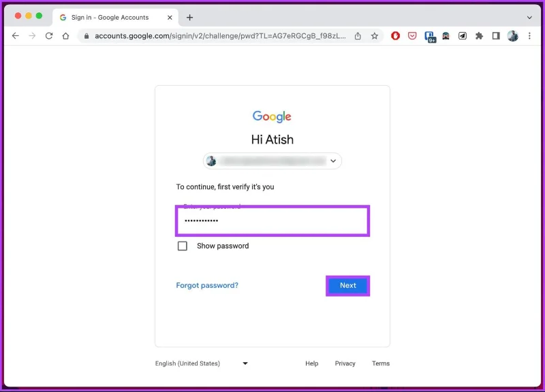Open the blue extension with 9+ badge
Screen dimensions: 545x392
tap(430, 37)
